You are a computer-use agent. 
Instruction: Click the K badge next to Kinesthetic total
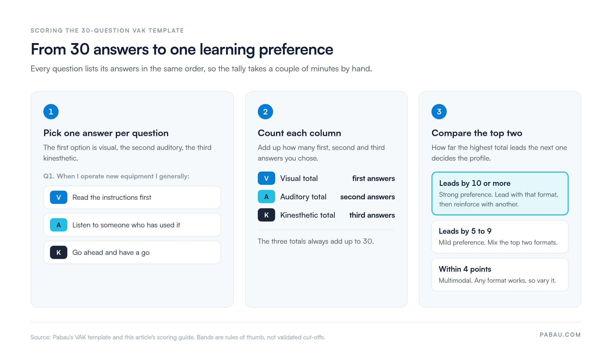(x=266, y=215)
